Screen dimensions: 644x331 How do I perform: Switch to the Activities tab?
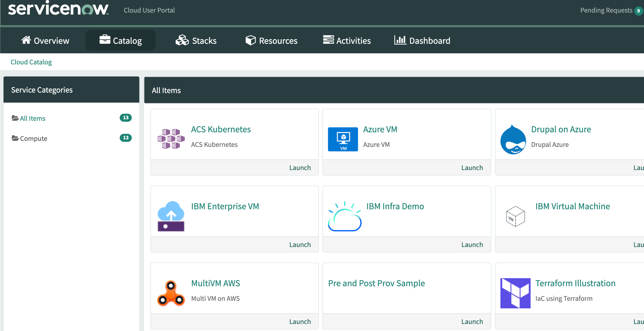coord(347,40)
